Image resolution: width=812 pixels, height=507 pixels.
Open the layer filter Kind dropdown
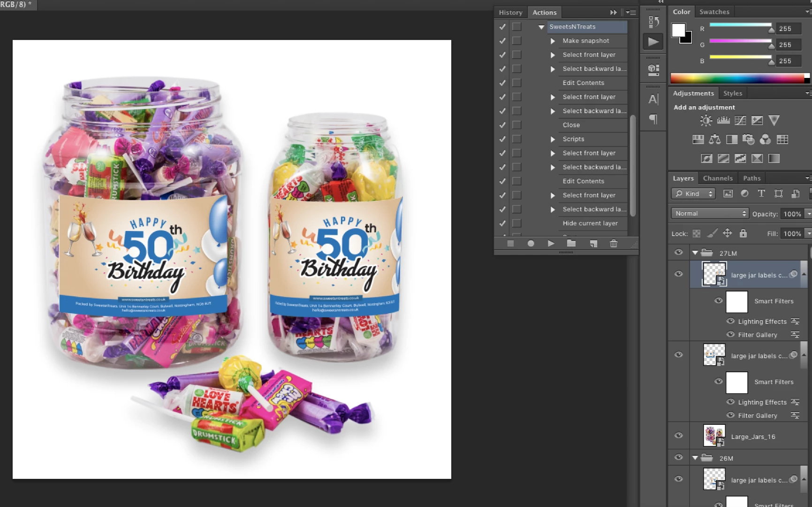click(x=693, y=193)
